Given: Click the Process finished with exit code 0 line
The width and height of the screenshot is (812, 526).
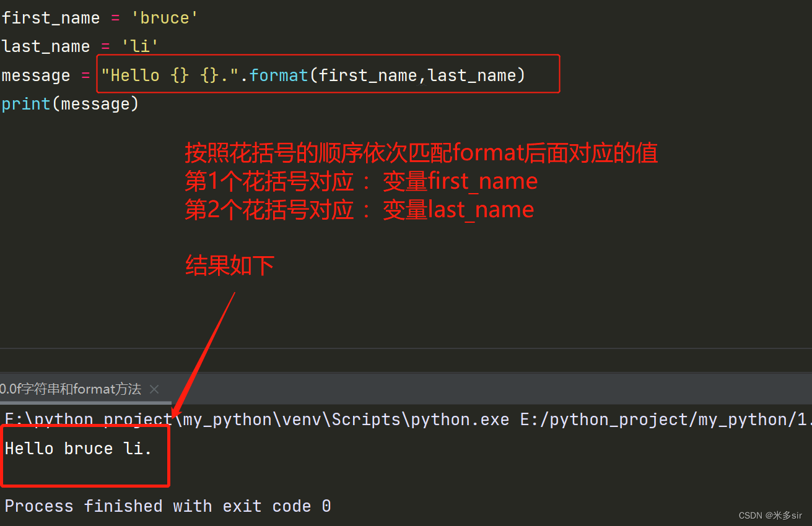Looking at the screenshot, I should pos(168,506).
